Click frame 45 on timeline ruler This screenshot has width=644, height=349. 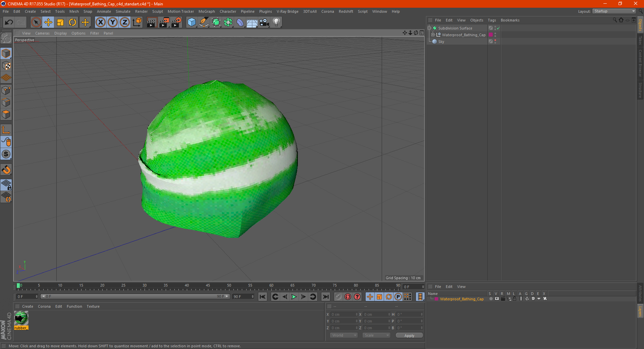(x=208, y=286)
